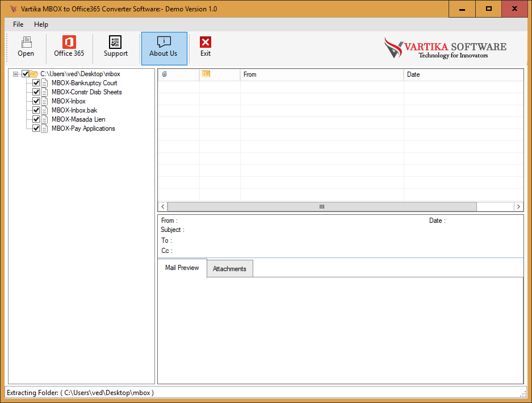Open the Support checklist icon
This screenshot has height=403, width=532.
pos(115,42)
